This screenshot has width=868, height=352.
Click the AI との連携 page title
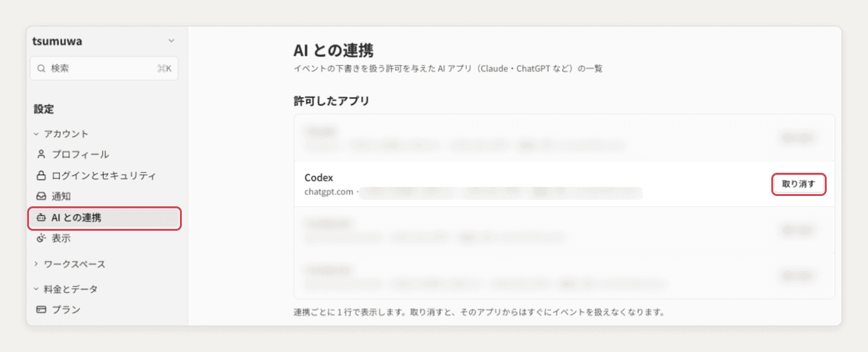(333, 50)
